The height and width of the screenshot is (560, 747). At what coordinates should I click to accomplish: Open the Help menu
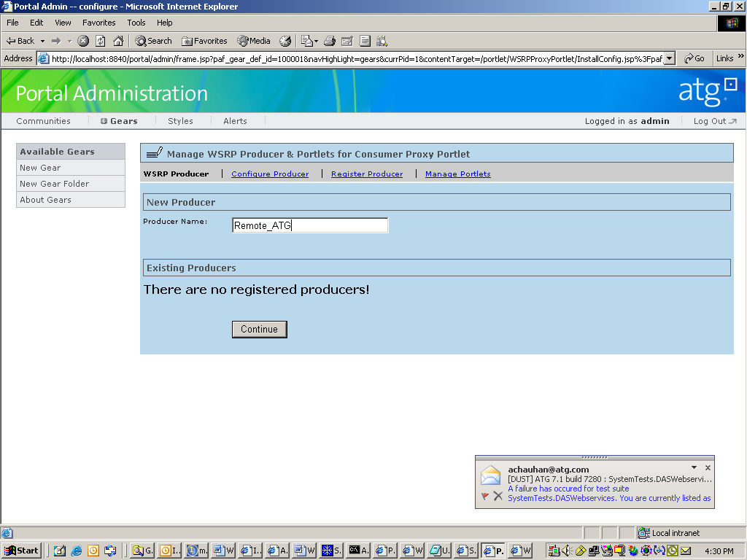(x=164, y=23)
